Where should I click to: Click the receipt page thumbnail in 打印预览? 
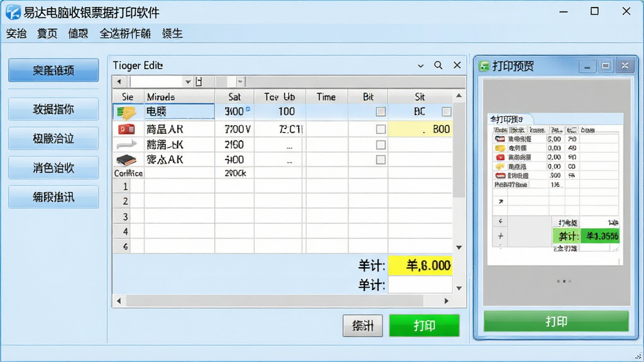pos(555,189)
